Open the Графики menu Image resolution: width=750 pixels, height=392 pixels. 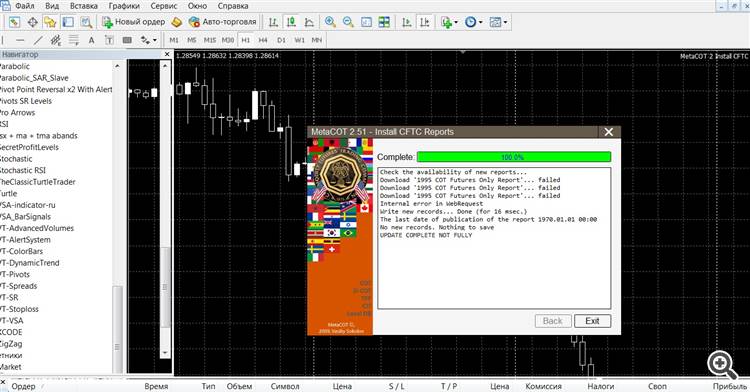[124, 6]
